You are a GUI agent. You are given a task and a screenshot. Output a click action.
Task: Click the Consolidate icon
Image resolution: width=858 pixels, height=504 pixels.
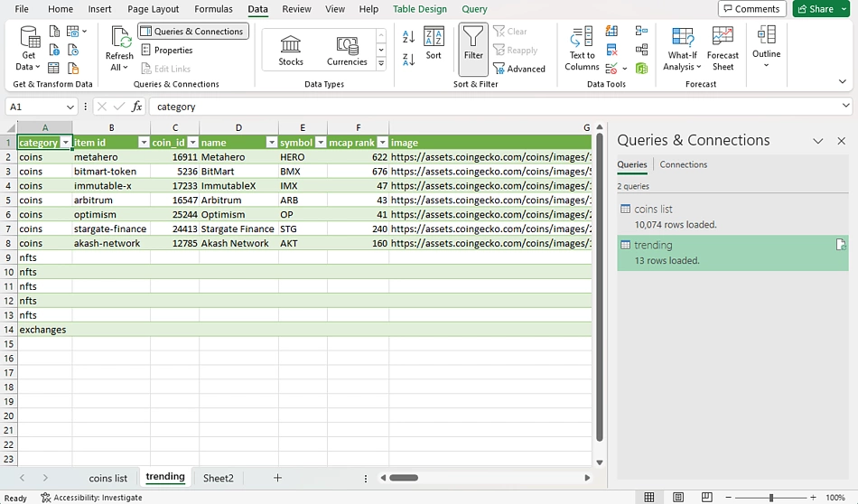[641, 32]
